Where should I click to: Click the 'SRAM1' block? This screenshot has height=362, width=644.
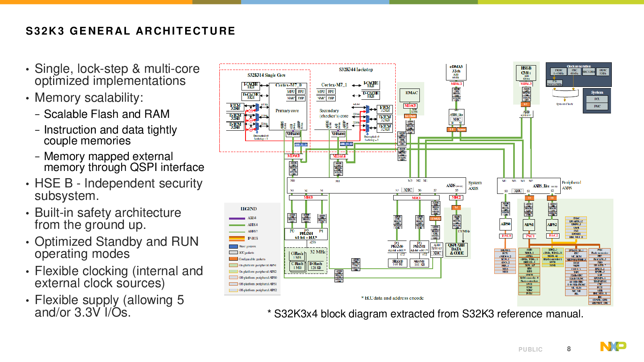point(419,263)
